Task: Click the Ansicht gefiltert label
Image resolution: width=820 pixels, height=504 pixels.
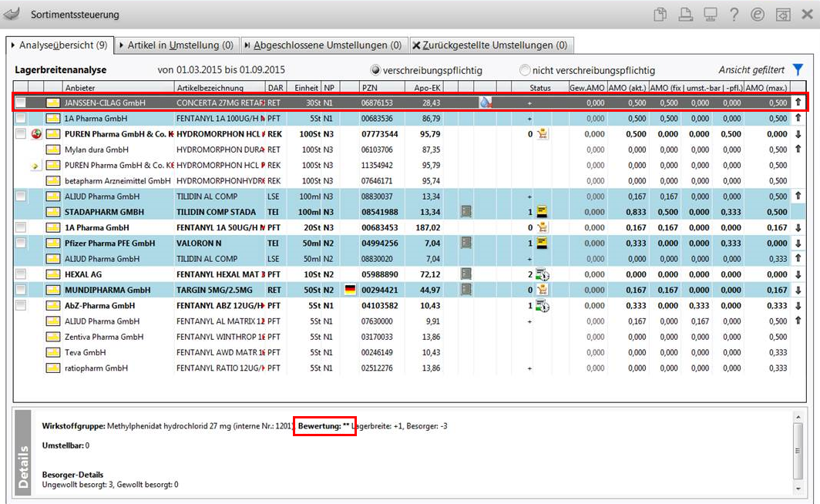Action: (x=751, y=69)
